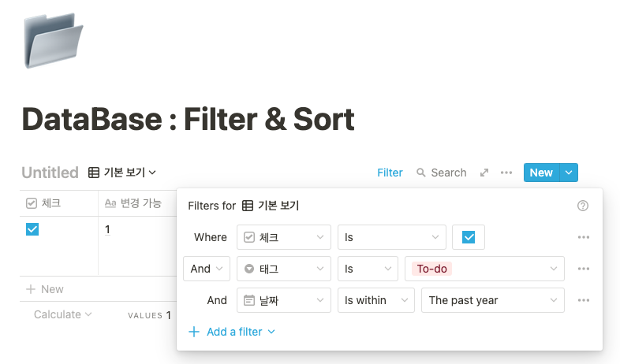The height and width of the screenshot is (364, 620).
Task: Click the folder page icon
Action: click(x=54, y=41)
